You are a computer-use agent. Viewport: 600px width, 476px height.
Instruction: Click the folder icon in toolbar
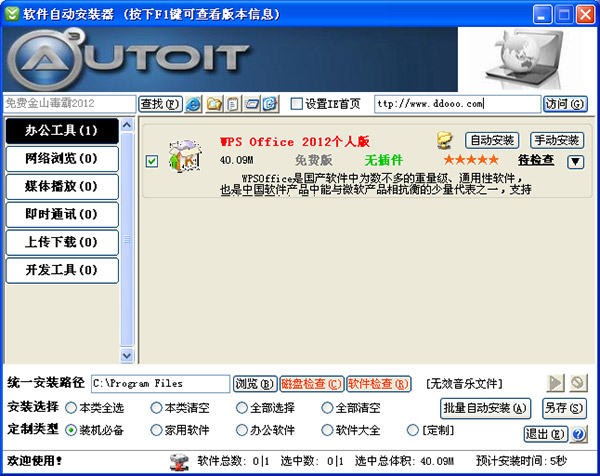214,104
